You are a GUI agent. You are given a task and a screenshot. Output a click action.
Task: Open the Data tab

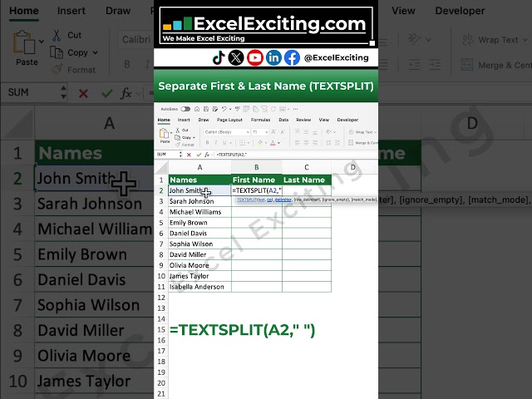click(283, 120)
